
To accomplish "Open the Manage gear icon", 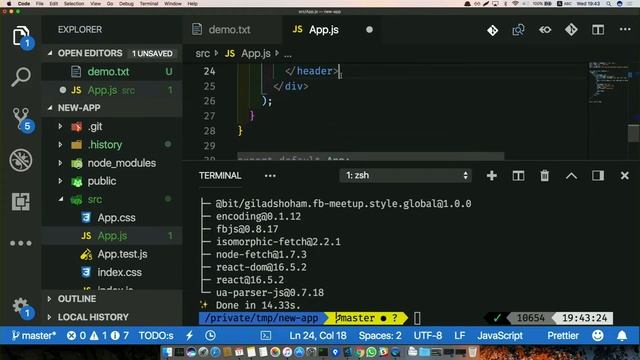I will (21, 307).
